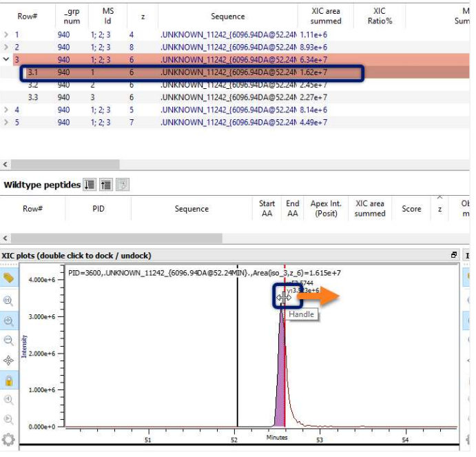The image size is (476, 457).
Task: Click z value 8 in row 2
Action: coord(133,48)
